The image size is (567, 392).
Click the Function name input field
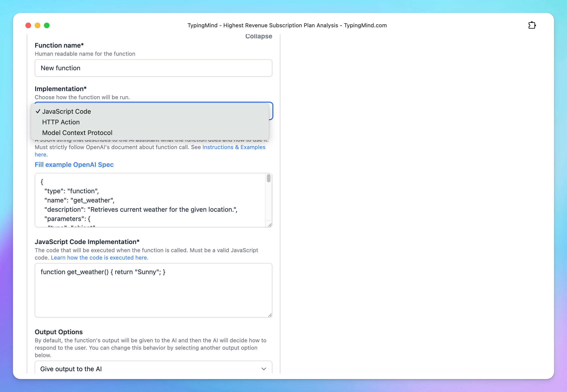tap(153, 68)
